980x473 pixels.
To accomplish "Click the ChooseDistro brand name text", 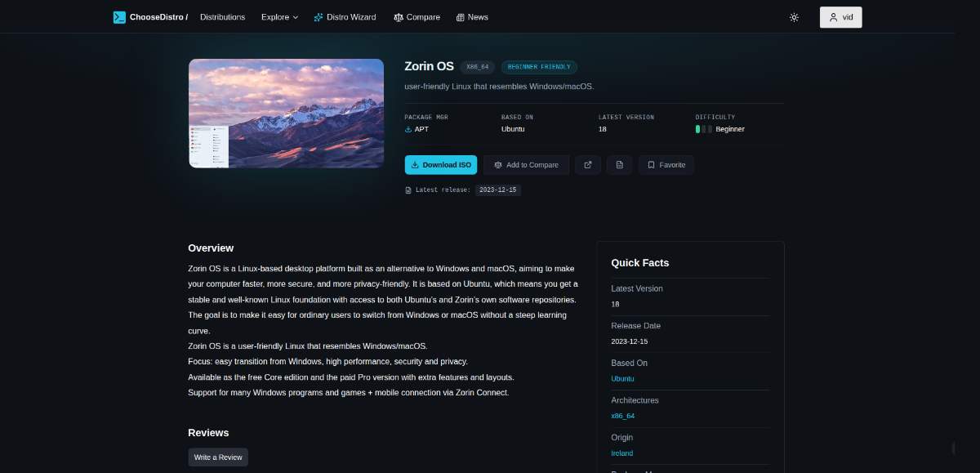I will coord(158,17).
